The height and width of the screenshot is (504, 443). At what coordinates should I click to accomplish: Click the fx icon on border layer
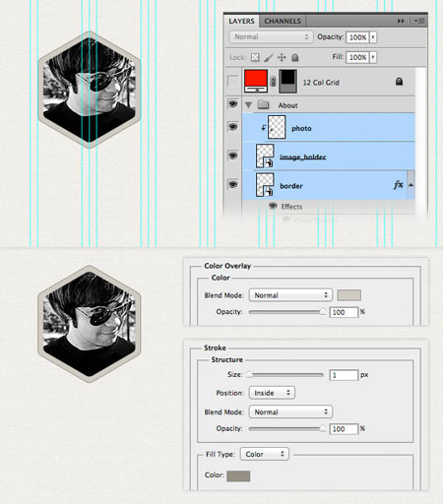[x=398, y=185]
